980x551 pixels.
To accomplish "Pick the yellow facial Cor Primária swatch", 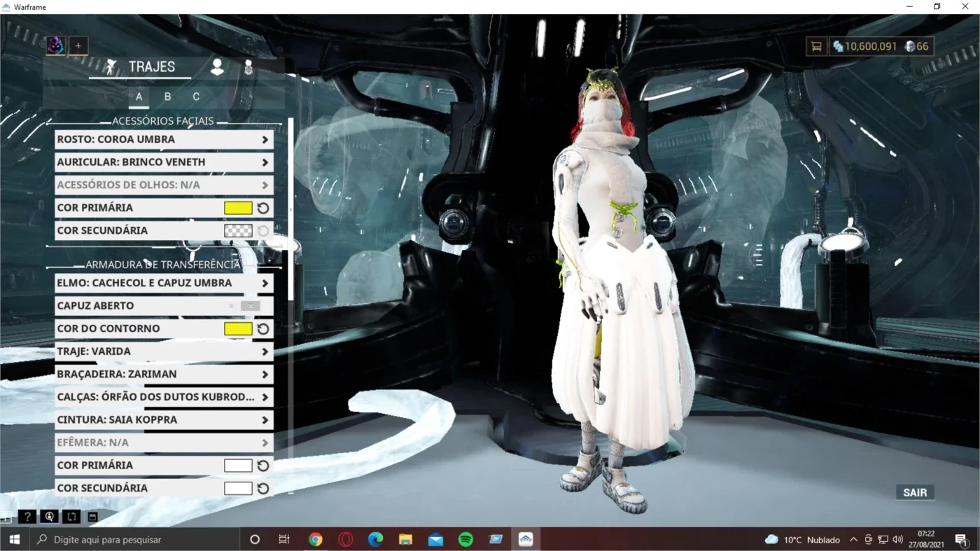I will coord(238,208).
